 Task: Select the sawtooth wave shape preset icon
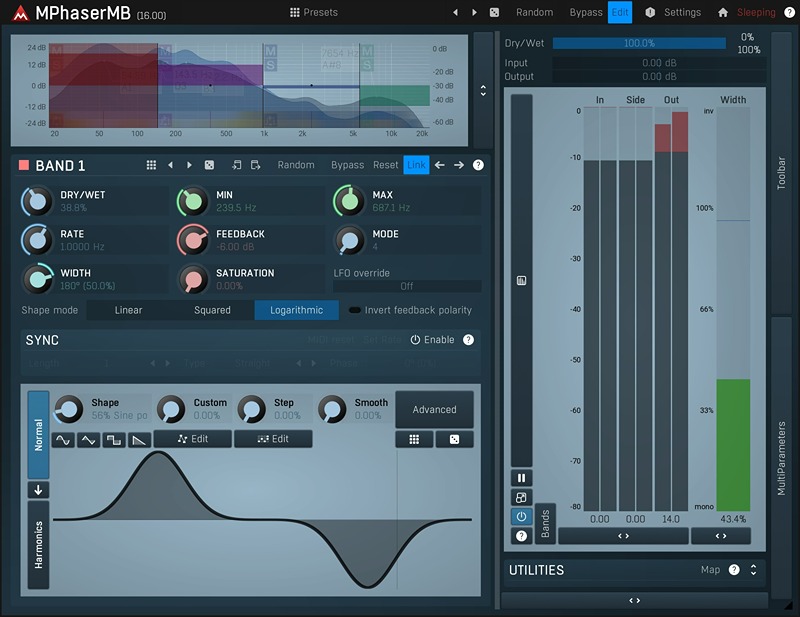click(139, 439)
